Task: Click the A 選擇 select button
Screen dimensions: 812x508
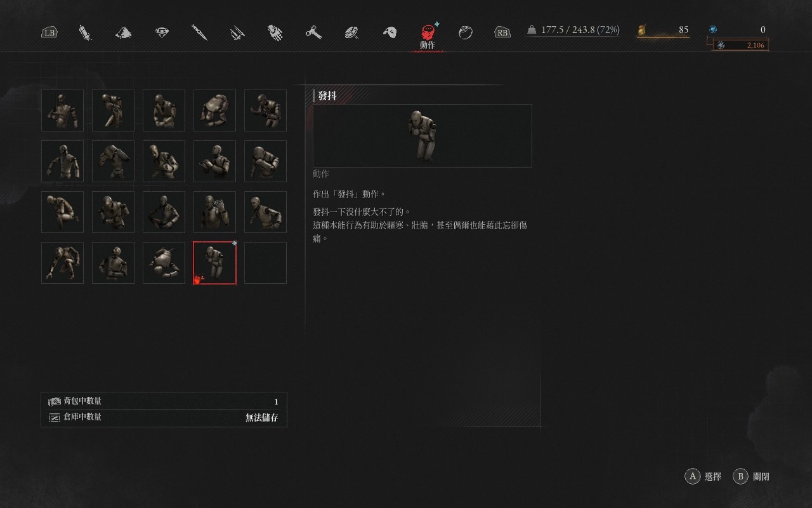Action: pos(703,476)
